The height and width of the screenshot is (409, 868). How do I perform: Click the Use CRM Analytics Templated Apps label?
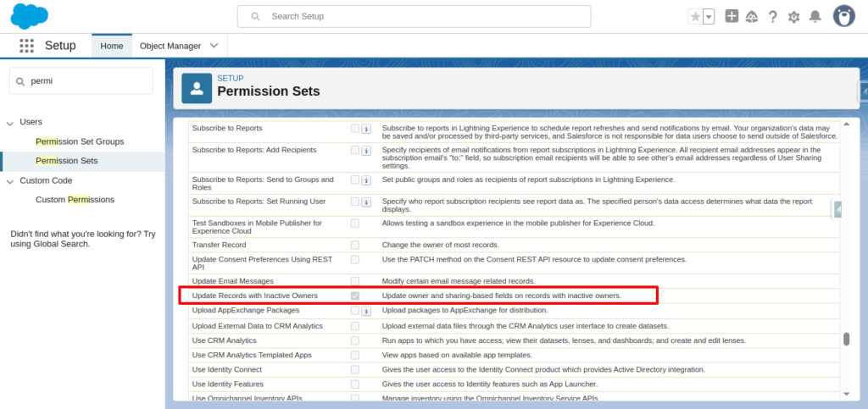click(252, 355)
